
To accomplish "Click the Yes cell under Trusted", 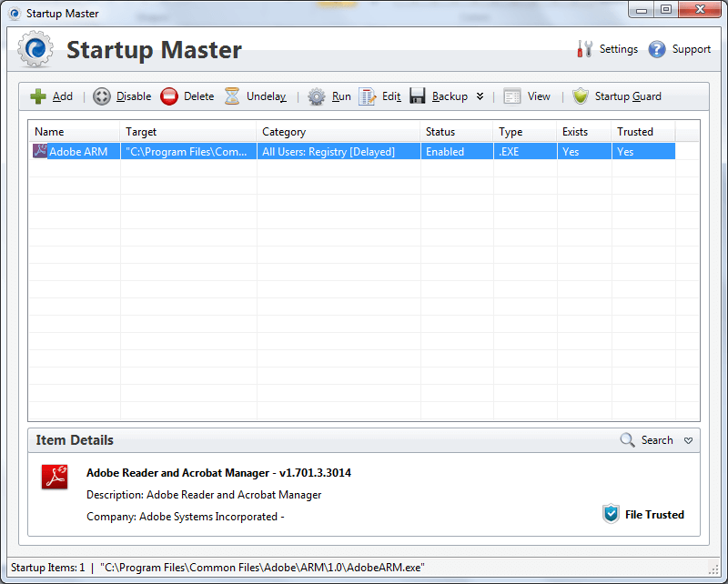I will (643, 151).
